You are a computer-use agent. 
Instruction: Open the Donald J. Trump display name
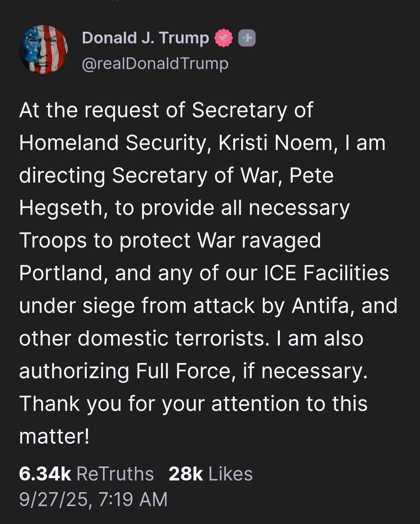[145, 38]
